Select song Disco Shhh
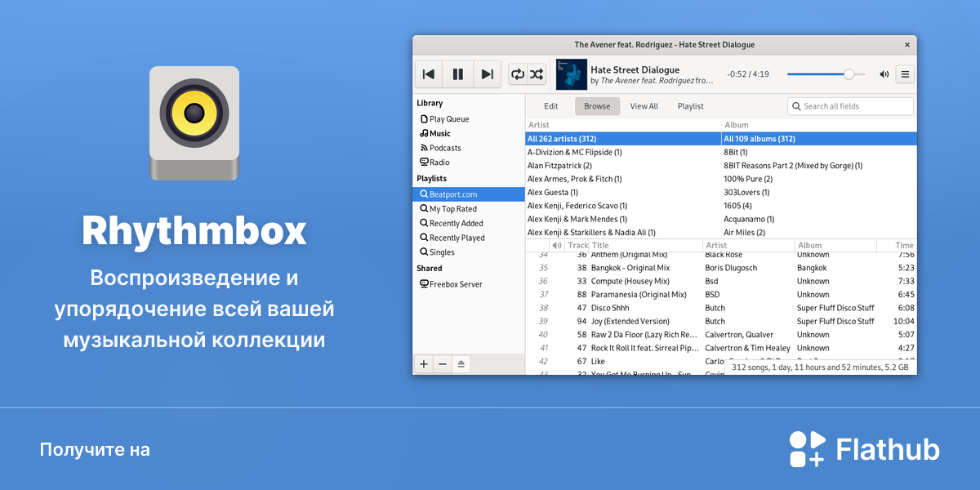This screenshot has height=490, width=980. pos(721,308)
